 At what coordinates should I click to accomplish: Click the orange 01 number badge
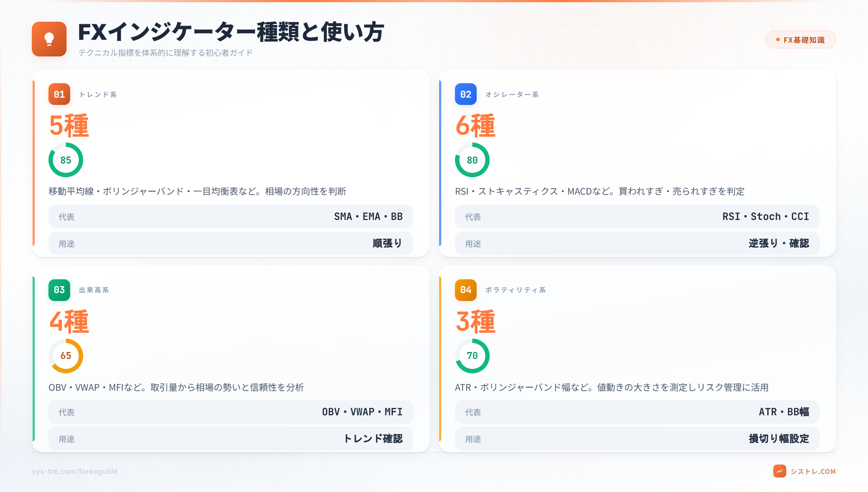pos(59,94)
